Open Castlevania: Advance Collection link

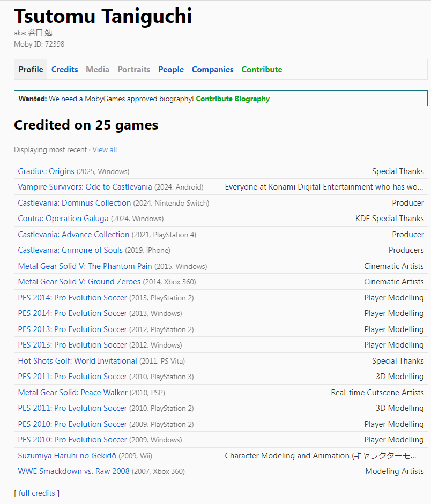(73, 235)
